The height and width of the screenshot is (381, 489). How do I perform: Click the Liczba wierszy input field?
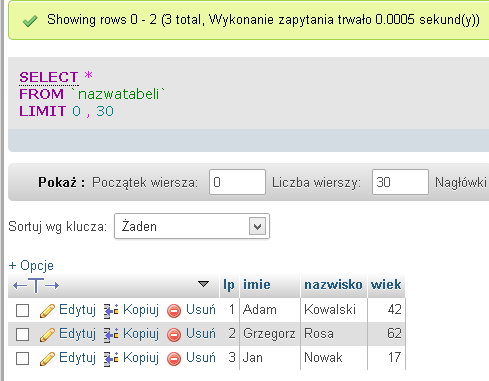pyautogui.click(x=400, y=182)
